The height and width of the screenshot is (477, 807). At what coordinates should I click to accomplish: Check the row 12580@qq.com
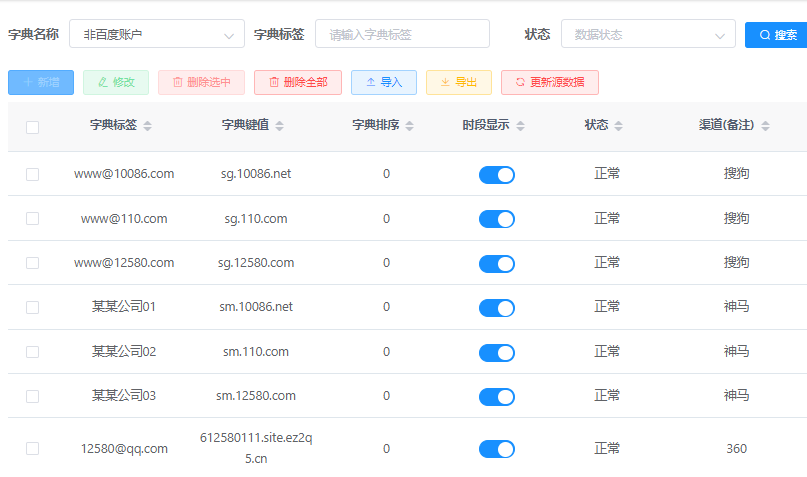pyautogui.click(x=32, y=449)
